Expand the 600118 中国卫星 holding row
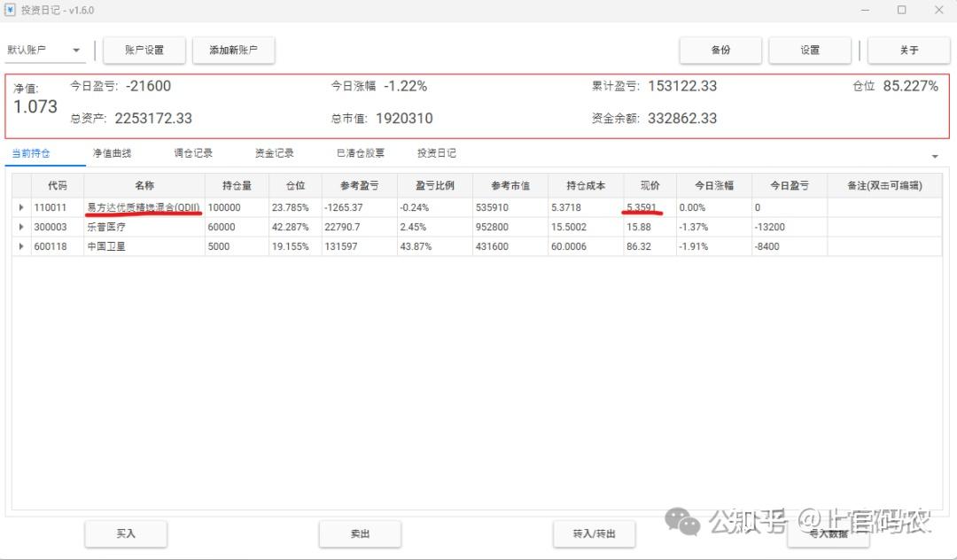Screen dimensions: 957x560 coord(22,246)
